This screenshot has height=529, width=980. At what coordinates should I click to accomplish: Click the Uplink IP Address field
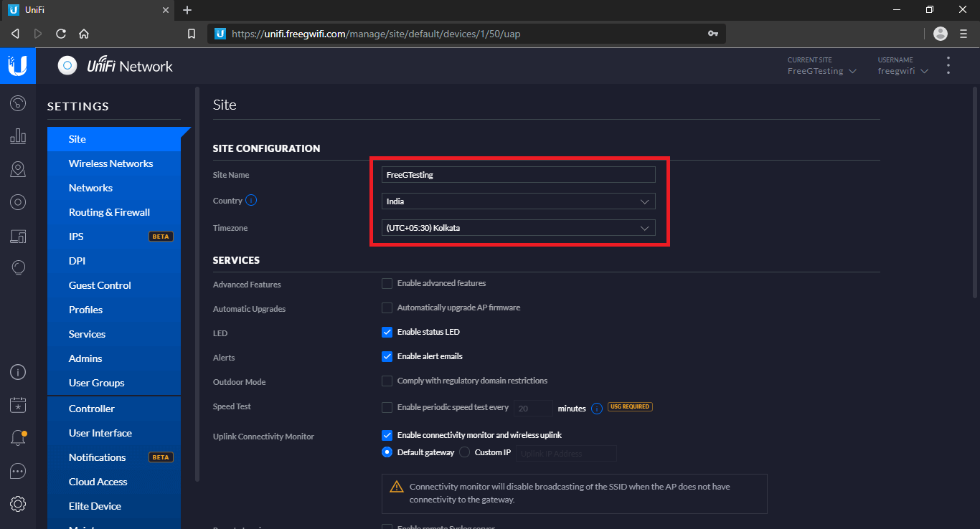[566, 453]
